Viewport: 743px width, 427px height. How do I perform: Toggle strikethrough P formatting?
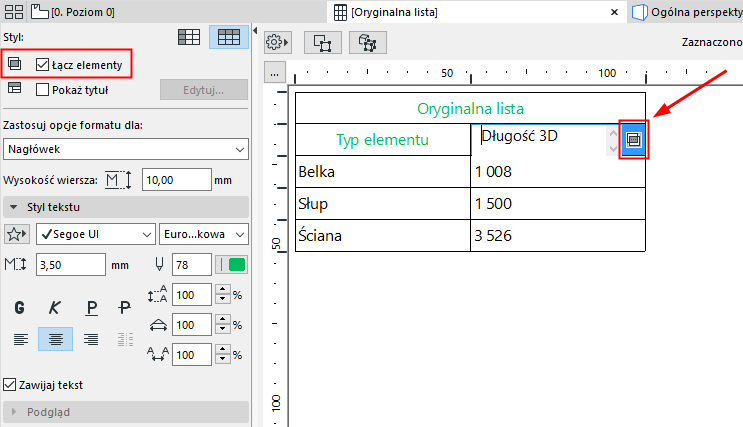pos(124,308)
